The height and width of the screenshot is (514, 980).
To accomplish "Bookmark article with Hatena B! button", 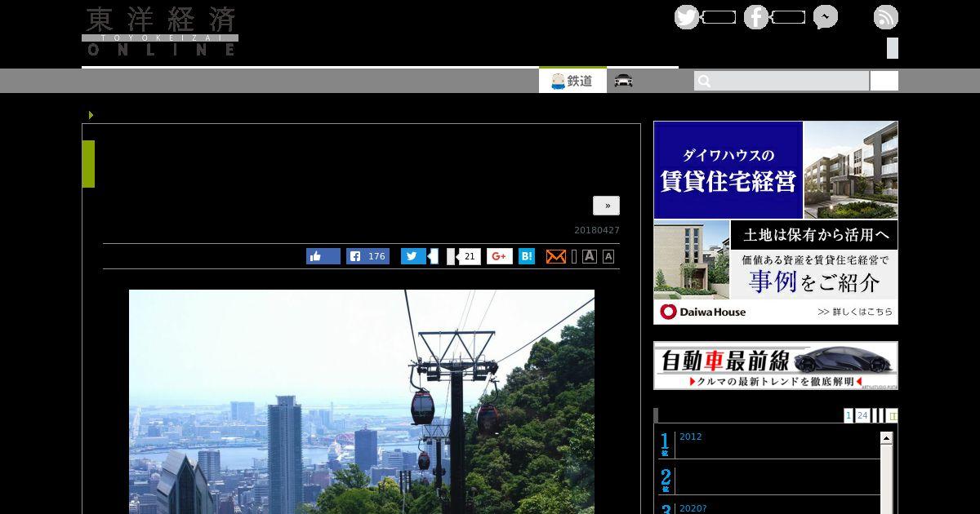I will point(527,256).
